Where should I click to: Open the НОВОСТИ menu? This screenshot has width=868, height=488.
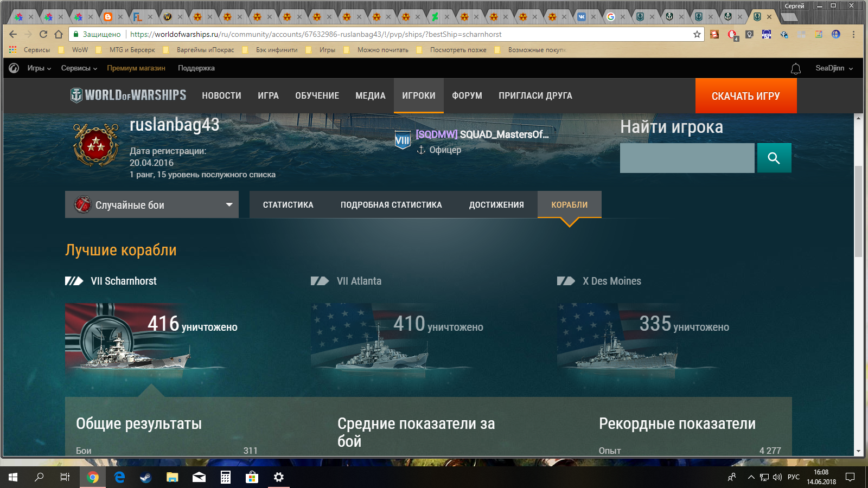(x=221, y=95)
